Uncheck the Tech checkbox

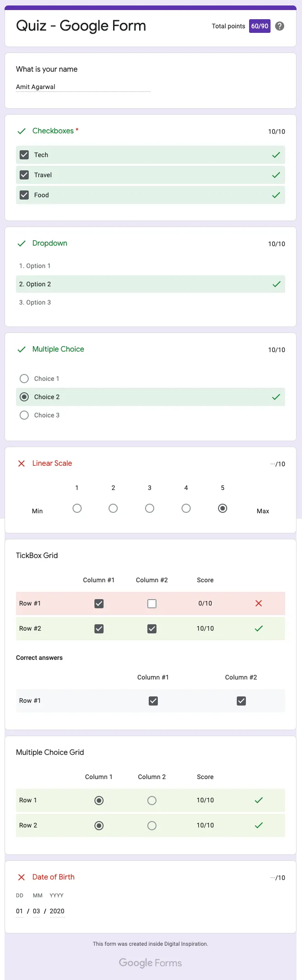pyautogui.click(x=24, y=154)
